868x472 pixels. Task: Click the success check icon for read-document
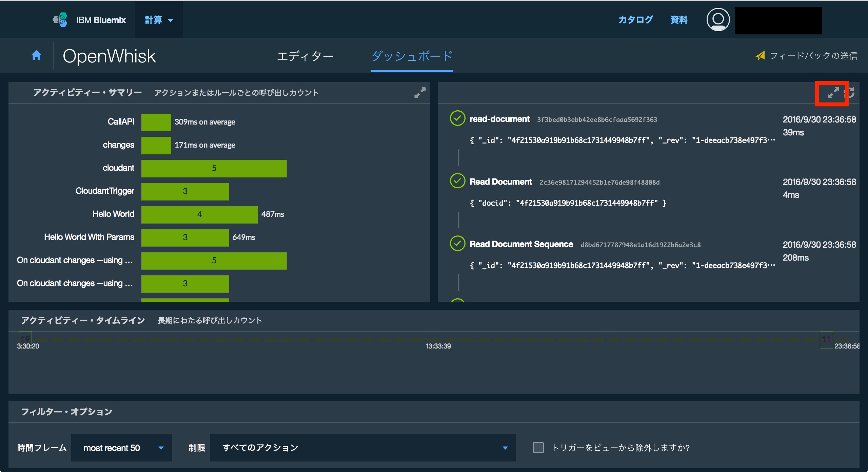click(x=457, y=118)
